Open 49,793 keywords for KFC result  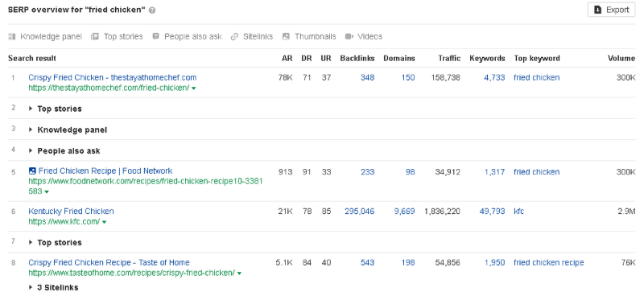tap(492, 212)
